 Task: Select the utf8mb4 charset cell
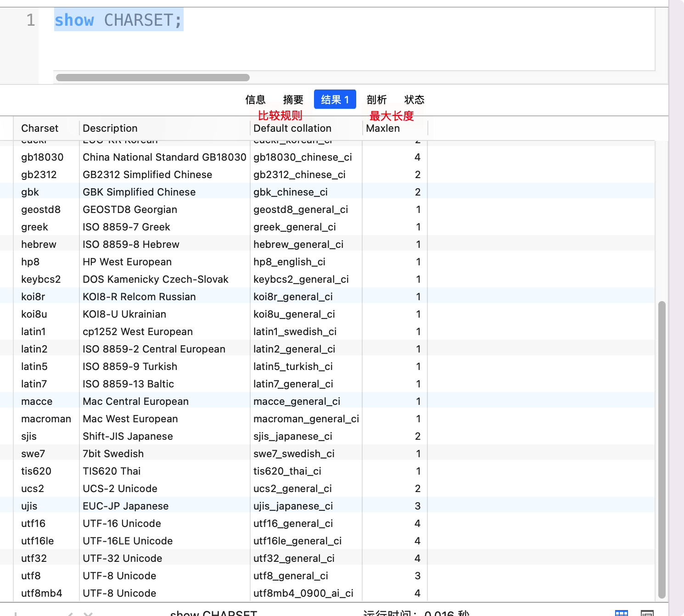tap(42, 593)
